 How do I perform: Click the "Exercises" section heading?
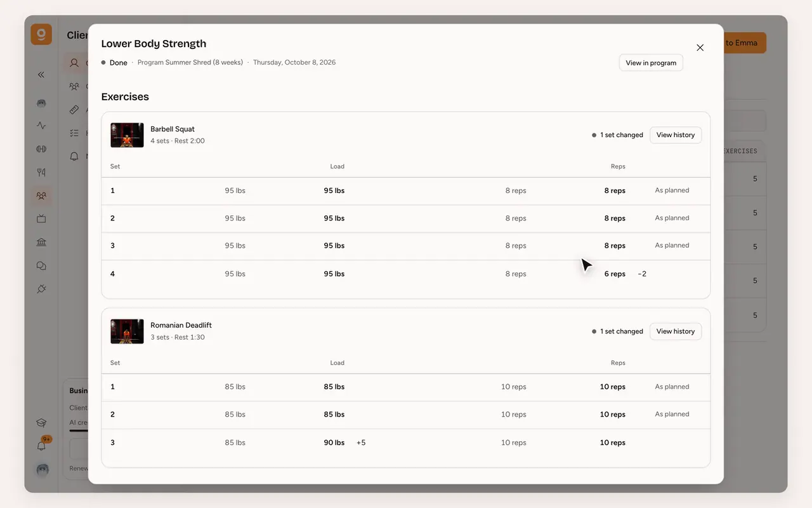(x=125, y=97)
